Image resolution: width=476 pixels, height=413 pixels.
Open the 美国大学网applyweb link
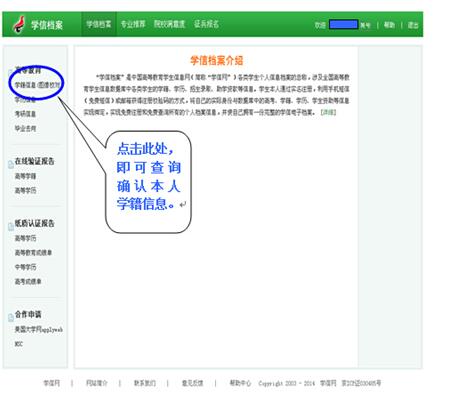click(x=39, y=330)
